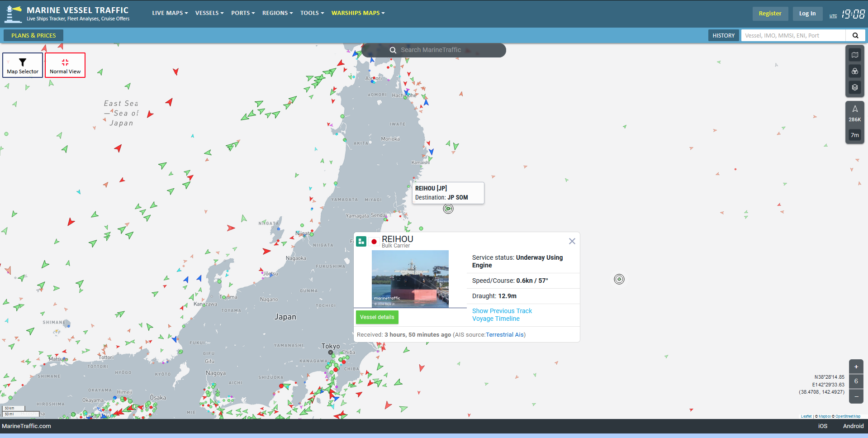Click the Register button
Viewport: 868px width, 438px height.
pos(770,14)
